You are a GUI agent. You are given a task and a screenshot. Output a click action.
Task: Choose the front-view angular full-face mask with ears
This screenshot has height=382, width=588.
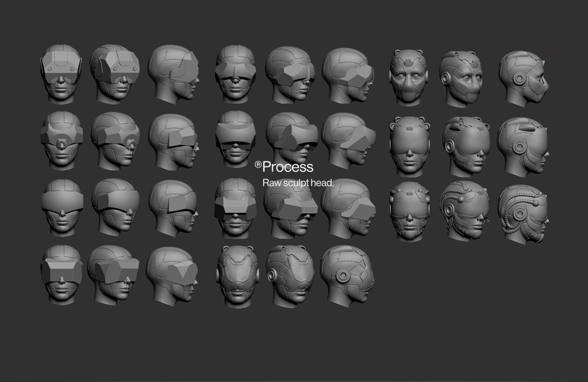[238, 276]
